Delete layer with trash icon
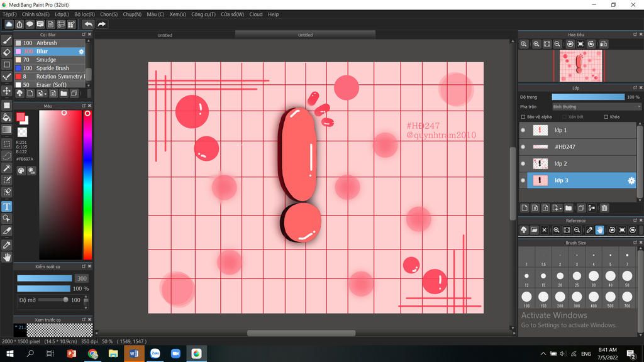The width and height of the screenshot is (644, 362). tap(604, 208)
